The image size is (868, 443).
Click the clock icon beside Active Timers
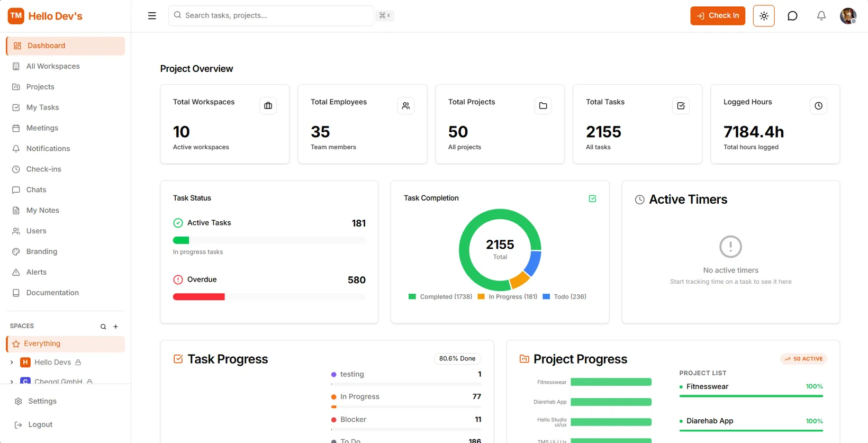tap(640, 200)
